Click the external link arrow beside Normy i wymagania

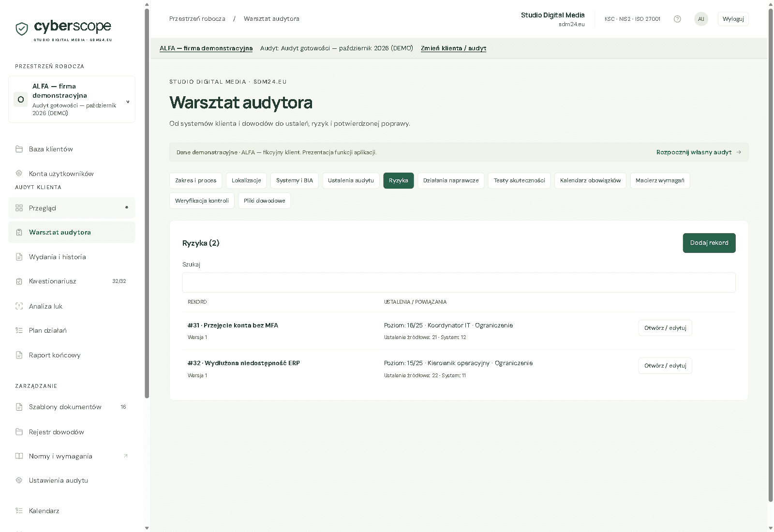click(126, 456)
